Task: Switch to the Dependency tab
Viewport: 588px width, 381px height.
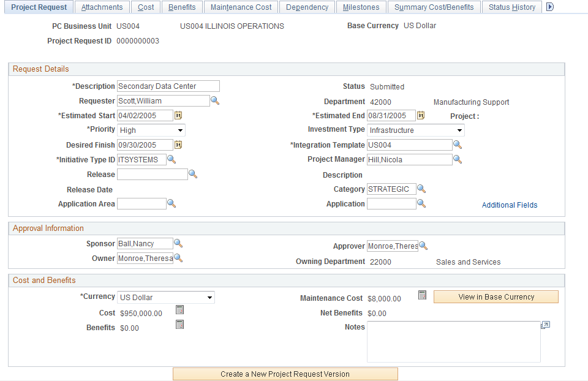Action: tap(307, 7)
